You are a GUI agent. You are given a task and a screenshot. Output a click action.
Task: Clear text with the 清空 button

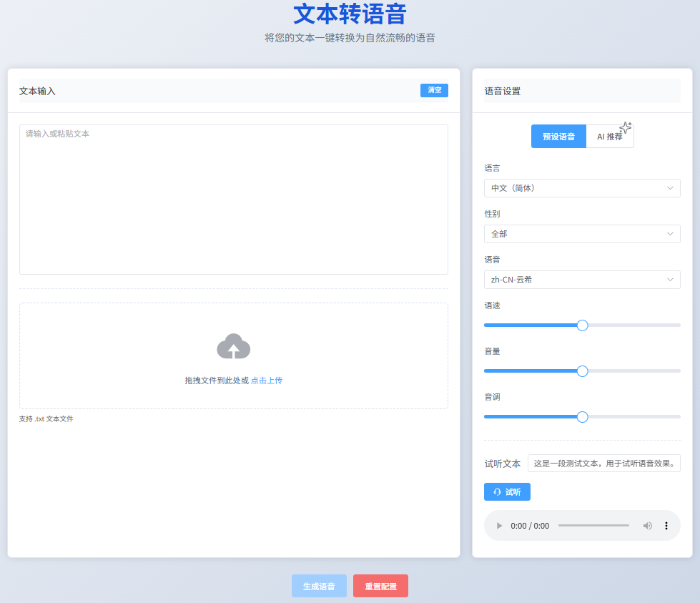tap(434, 90)
